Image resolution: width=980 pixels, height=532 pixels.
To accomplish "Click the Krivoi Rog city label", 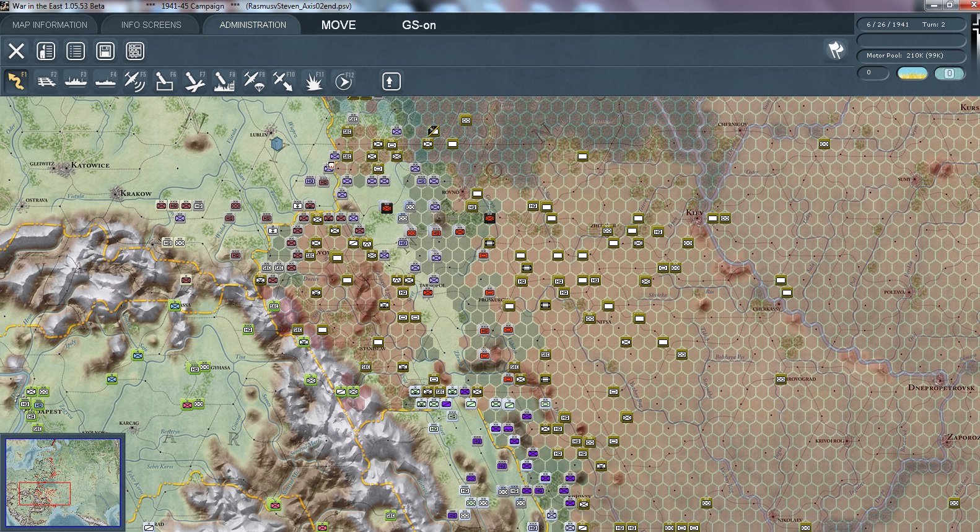I will 829,441.
